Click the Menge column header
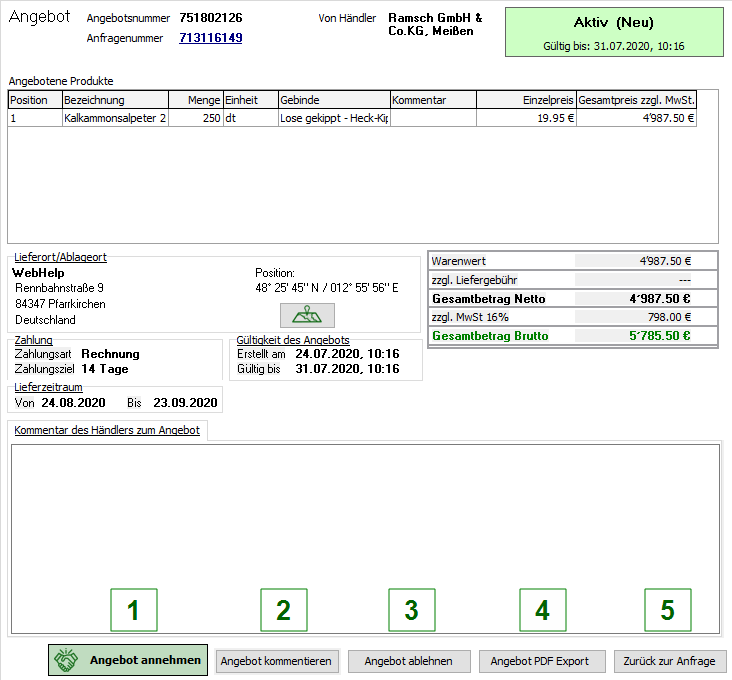Image resolution: width=732 pixels, height=680 pixels. tap(195, 100)
